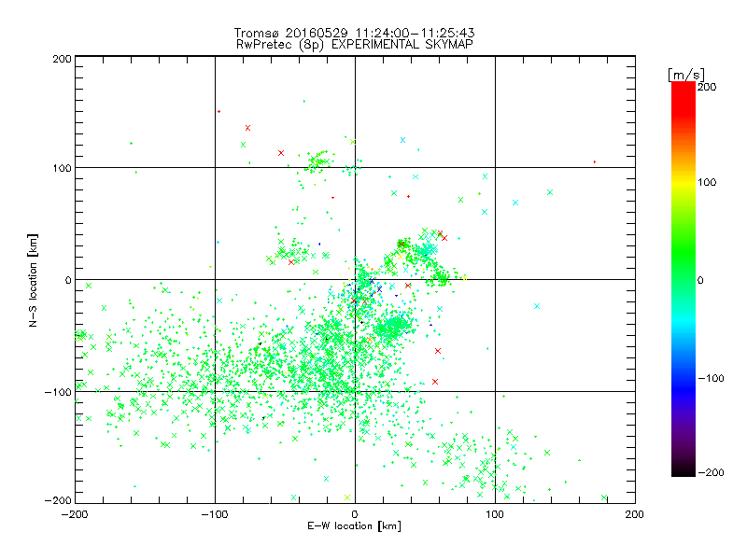Click the colorbar label '100'

tap(707, 182)
